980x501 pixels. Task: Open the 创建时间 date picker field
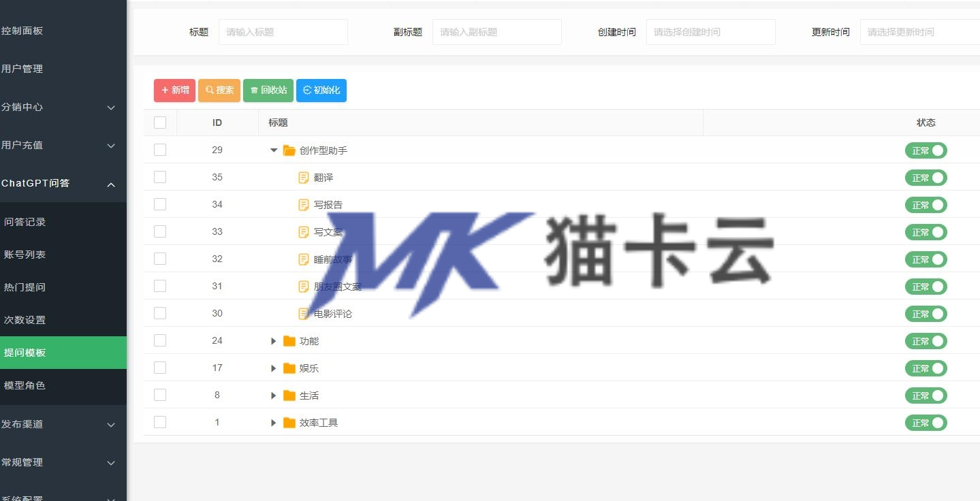click(x=711, y=32)
